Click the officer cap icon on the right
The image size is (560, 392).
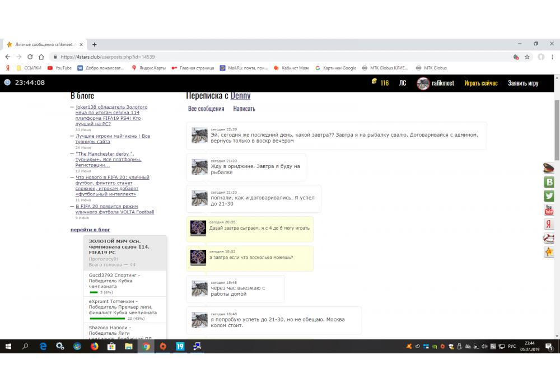click(x=549, y=168)
